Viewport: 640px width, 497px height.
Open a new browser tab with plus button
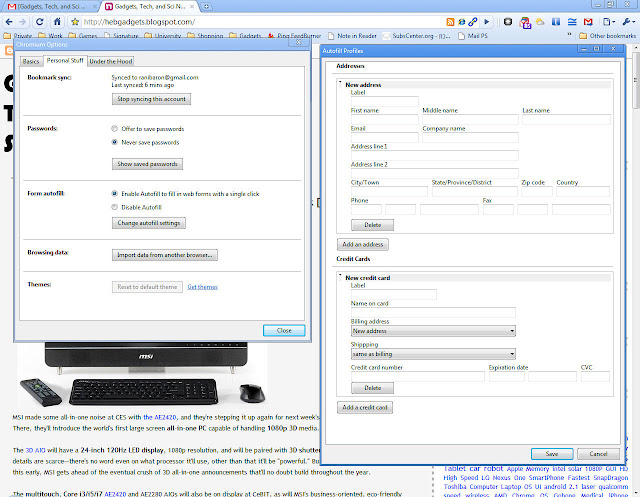[x=207, y=7]
